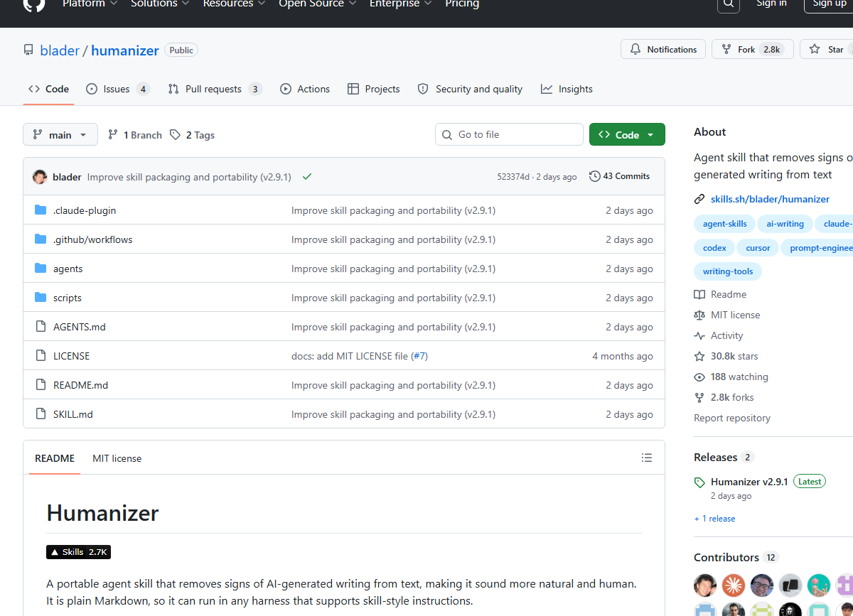
Task: Open the agents folder
Action: tap(68, 269)
